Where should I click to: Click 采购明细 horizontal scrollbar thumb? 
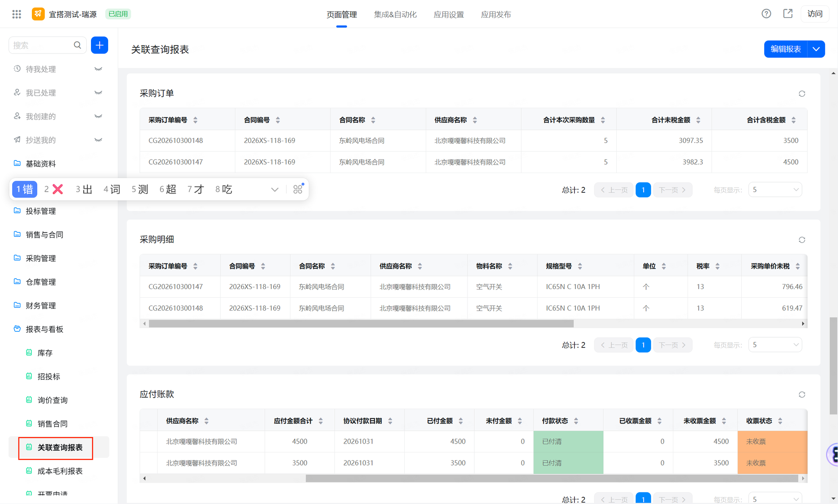pos(361,323)
